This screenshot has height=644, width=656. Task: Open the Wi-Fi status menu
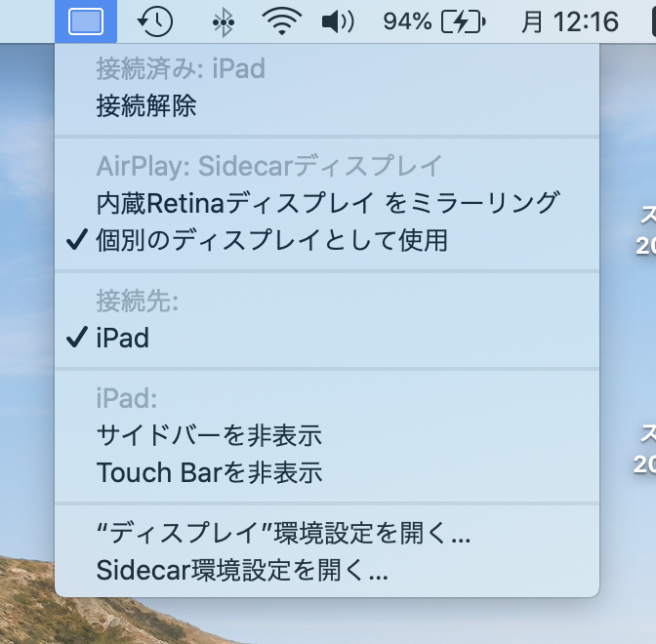tap(282, 21)
